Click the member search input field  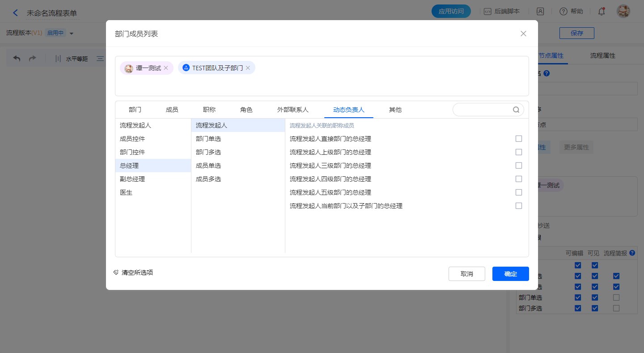482,110
